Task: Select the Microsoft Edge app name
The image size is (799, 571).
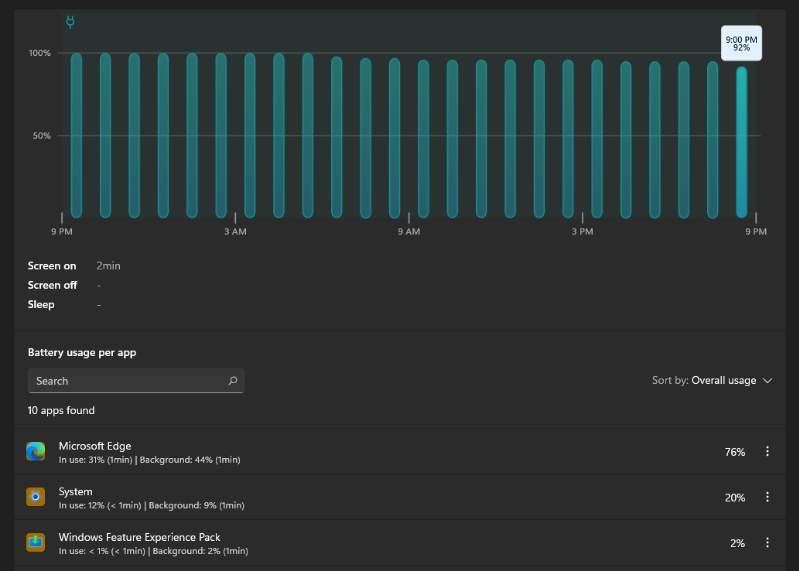Action: point(95,446)
